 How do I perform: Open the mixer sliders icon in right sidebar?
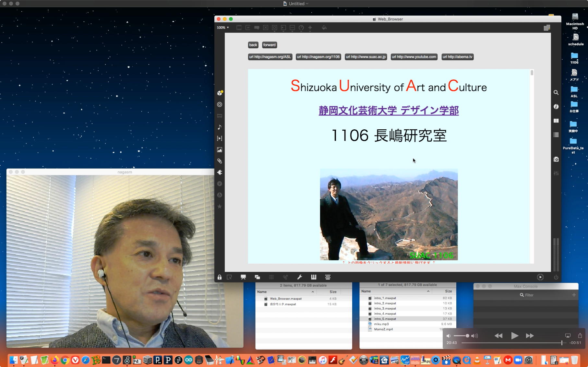click(556, 173)
